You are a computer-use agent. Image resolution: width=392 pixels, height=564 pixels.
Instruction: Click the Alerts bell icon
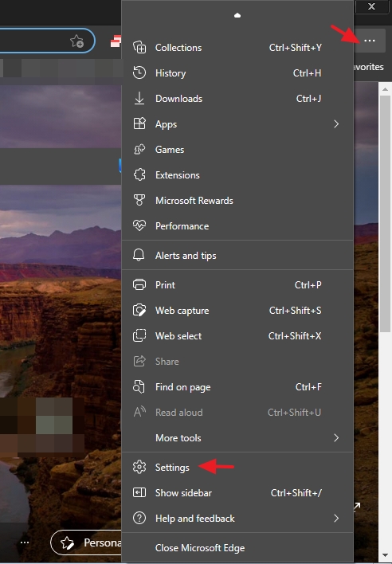pos(139,255)
